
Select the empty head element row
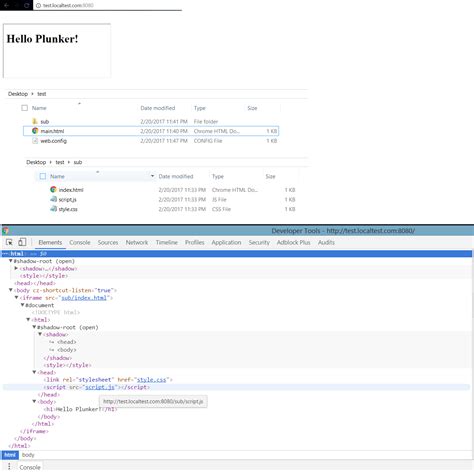35,283
